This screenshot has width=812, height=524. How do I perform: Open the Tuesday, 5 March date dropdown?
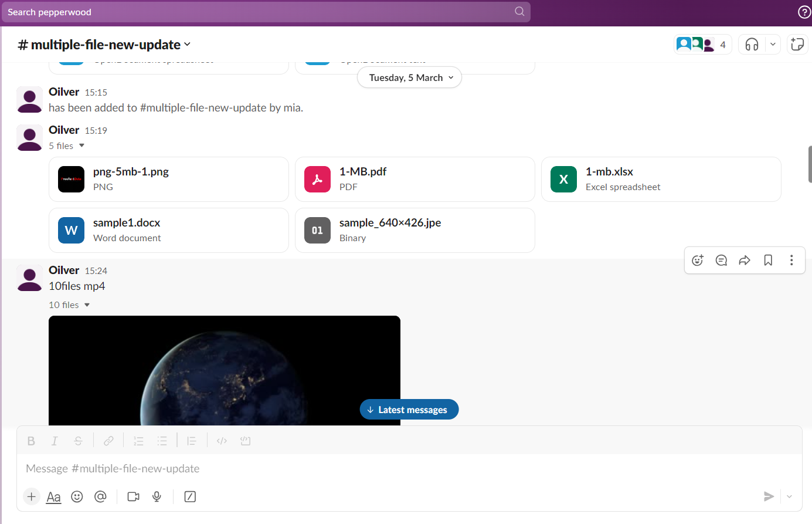(409, 77)
